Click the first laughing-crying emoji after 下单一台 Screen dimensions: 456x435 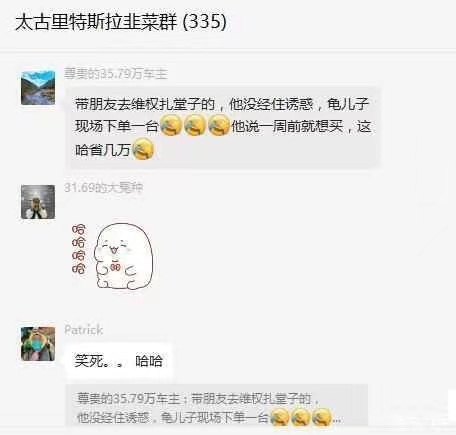point(171,125)
